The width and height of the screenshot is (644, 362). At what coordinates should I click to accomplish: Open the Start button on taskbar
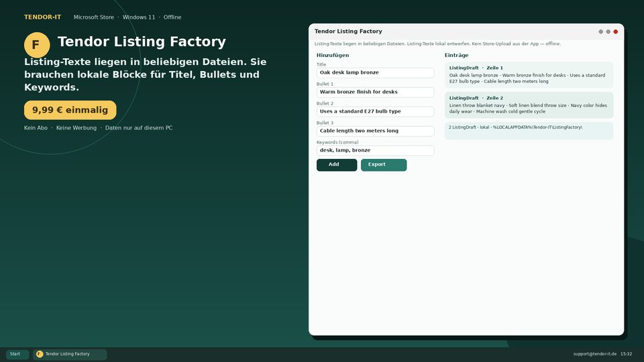17,354
